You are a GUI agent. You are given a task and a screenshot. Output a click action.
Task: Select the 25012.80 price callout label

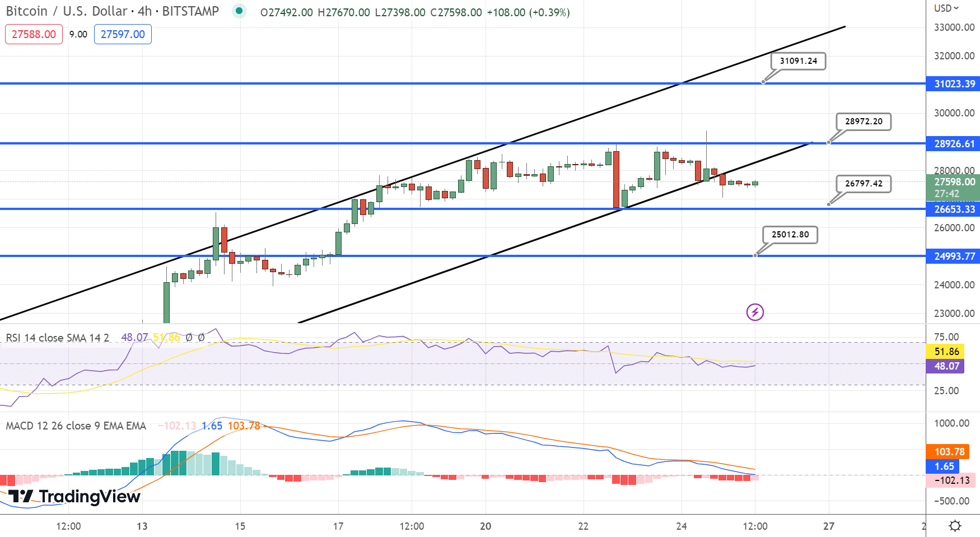pos(790,235)
